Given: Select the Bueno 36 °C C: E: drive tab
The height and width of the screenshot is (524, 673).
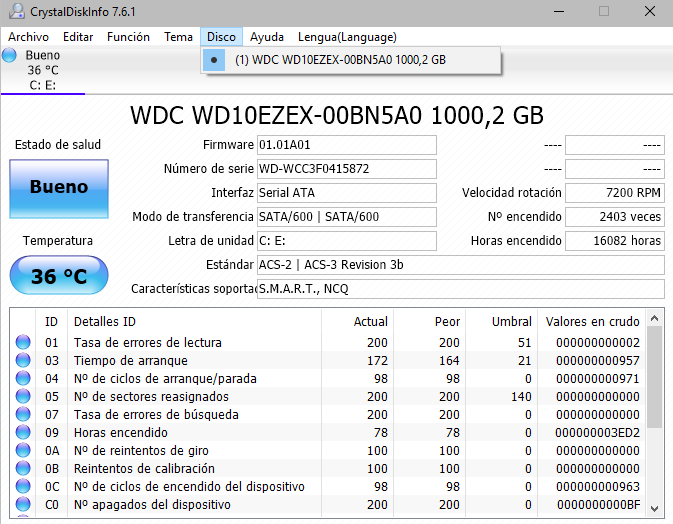Looking at the screenshot, I should point(43,70).
